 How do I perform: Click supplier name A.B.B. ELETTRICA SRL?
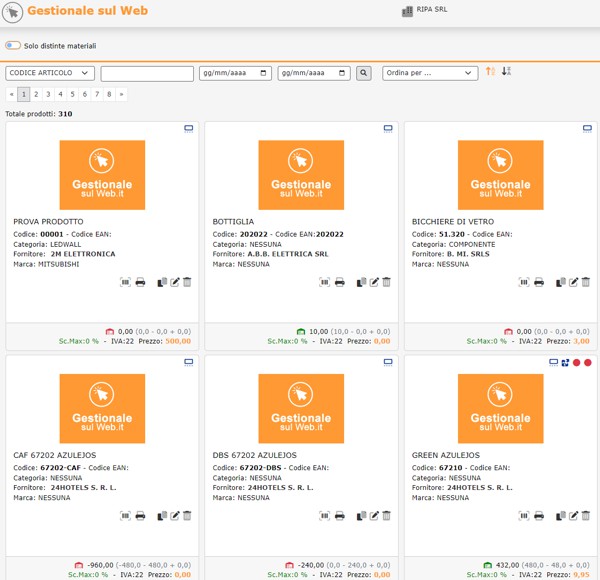point(288,254)
